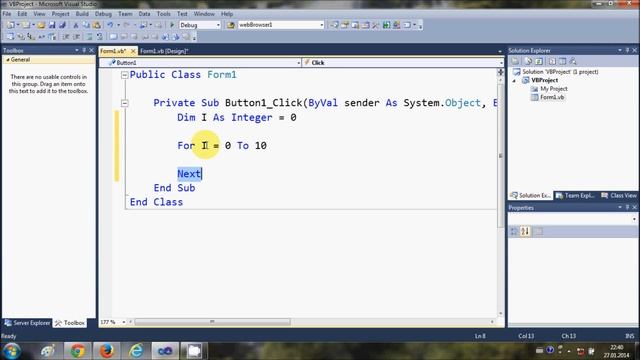Click View Code icon in Solution Explorer

552,61
